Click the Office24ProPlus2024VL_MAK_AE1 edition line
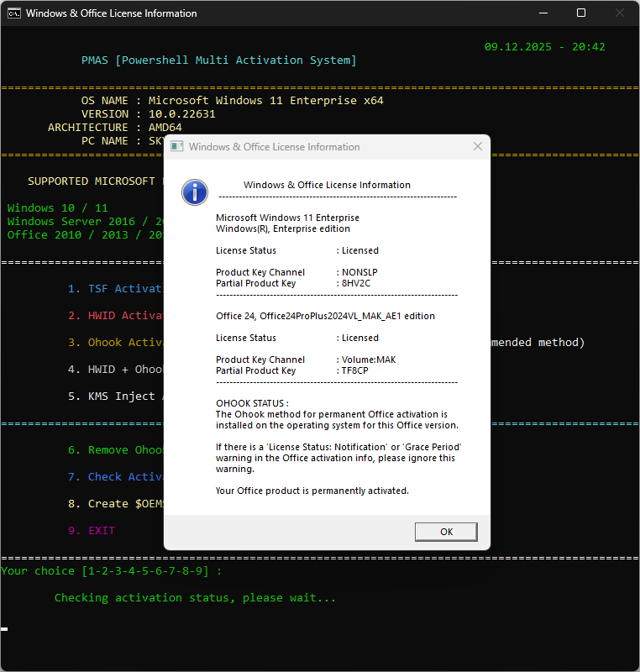 325,317
